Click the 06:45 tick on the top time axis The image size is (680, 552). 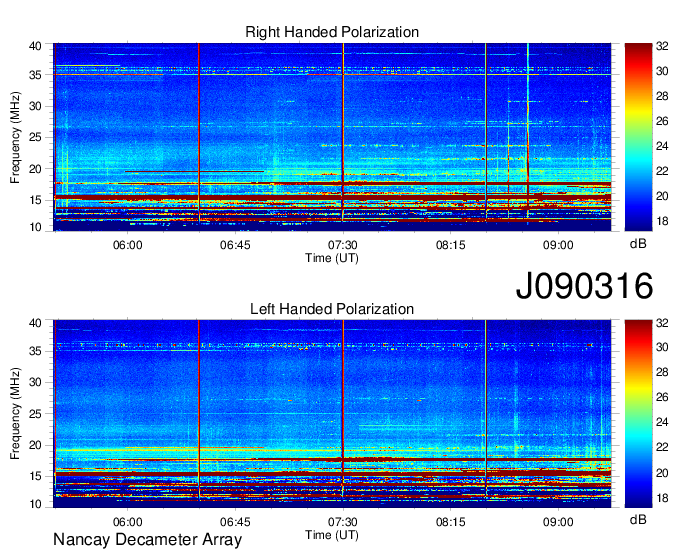tap(235, 245)
